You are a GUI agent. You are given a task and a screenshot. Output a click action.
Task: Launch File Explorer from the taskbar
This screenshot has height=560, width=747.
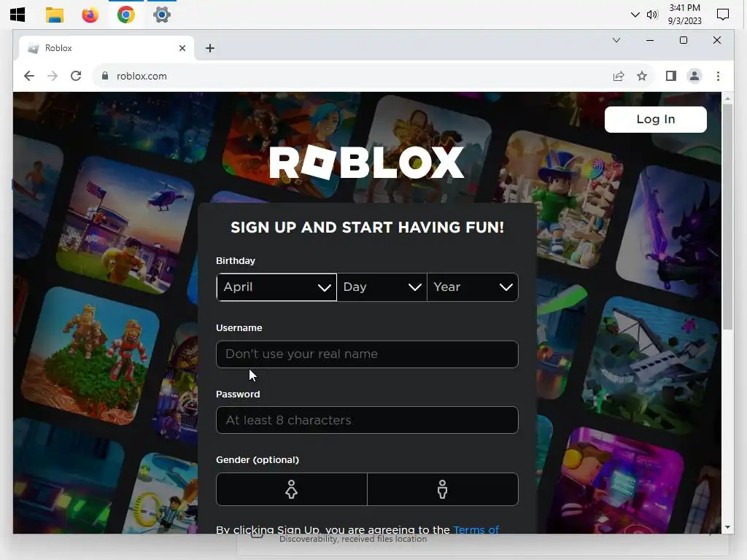coord(54,15)
